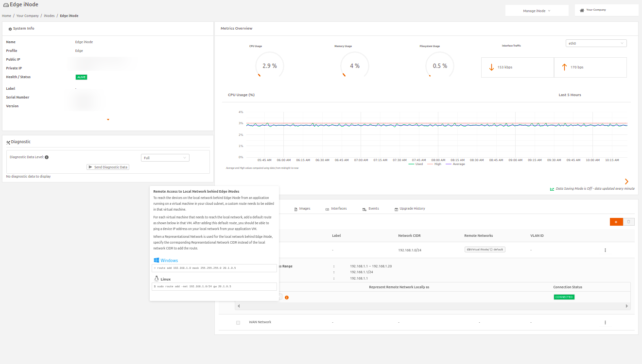The height and width of the screenshot is (364, 642).
Task: Click the trash delete network button
Action: 628,222
